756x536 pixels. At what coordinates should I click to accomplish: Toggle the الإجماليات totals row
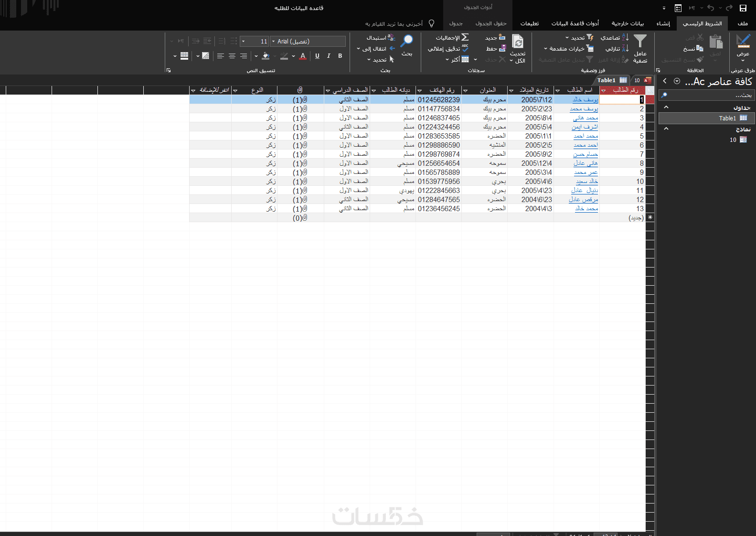coord(452,38)
